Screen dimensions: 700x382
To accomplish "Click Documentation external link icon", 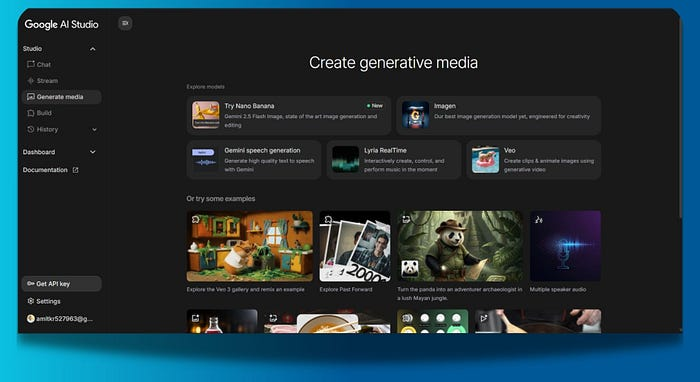I will coord(75,170).
